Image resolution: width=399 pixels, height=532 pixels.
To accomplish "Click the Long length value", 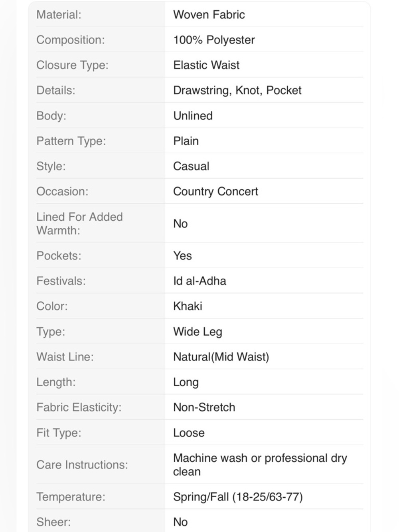I will [186, 382].
